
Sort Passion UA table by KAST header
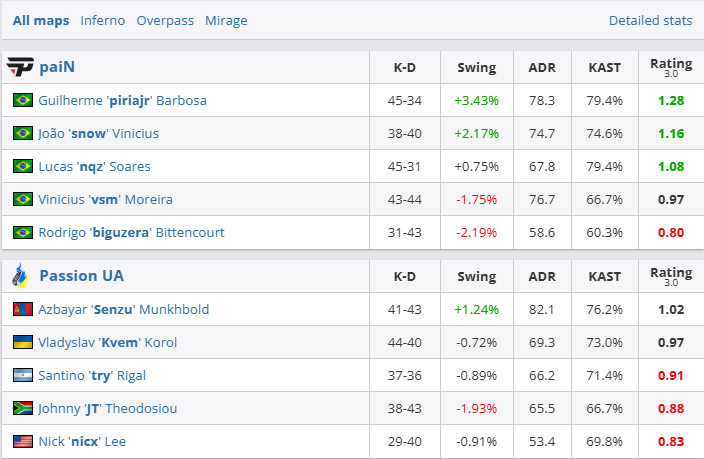[x=604, y=276]
